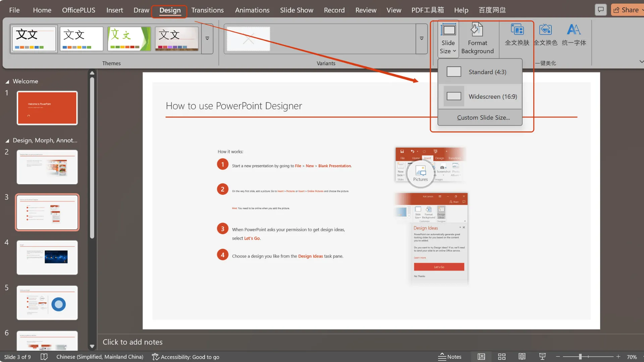Screen dimensions: 644x362
Task: Switch to Normal view icon
Action: pyautogui.click(x=481, y=357)
